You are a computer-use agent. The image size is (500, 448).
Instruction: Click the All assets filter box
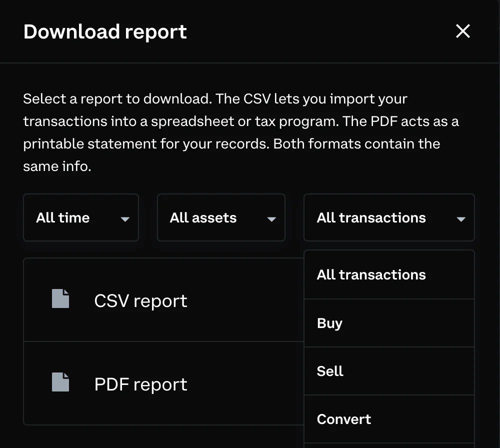pos(221,217)
